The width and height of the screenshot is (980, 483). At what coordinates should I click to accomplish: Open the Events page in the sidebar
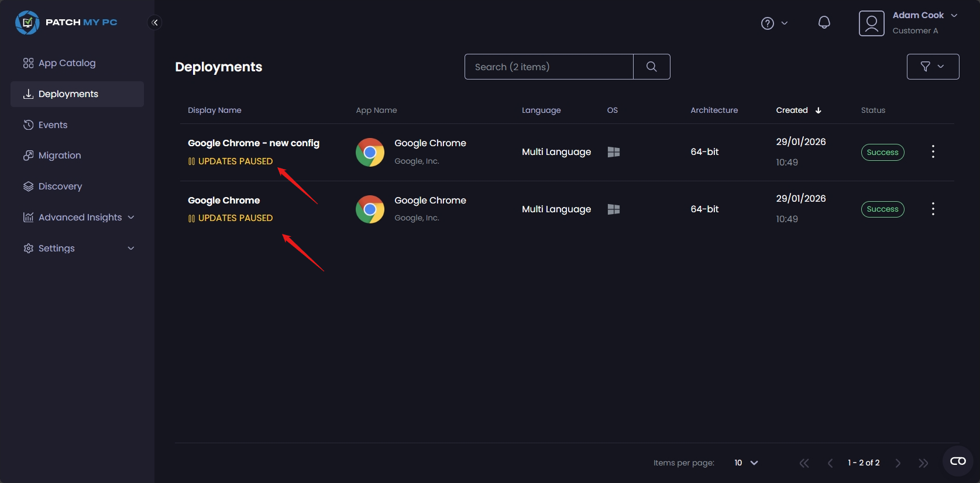coord(53,125)
